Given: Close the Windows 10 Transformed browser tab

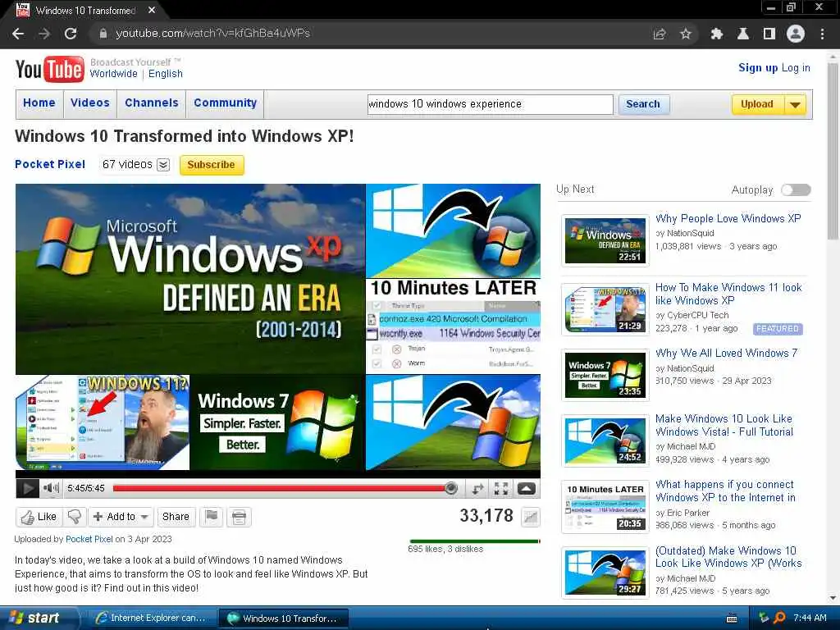Looking at the screenshot, I should (152, 10).
